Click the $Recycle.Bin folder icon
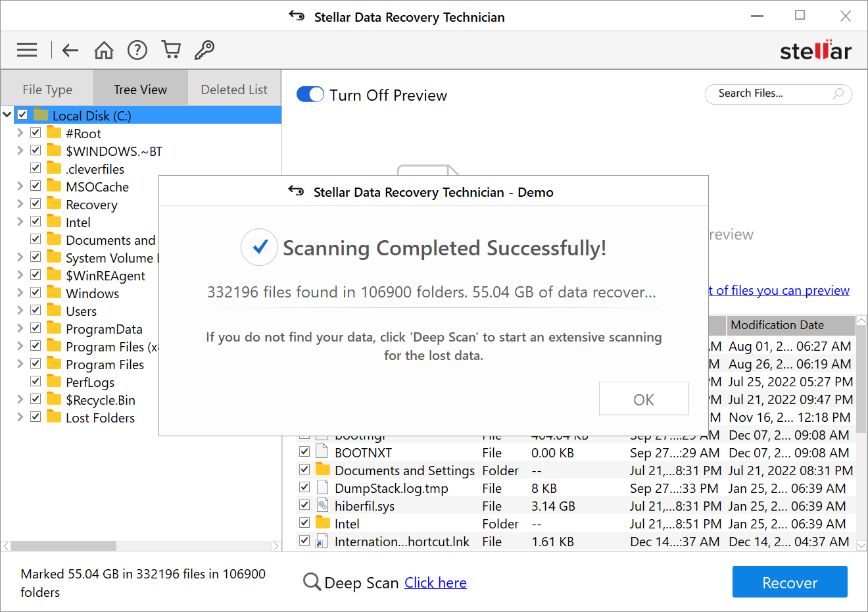The height and width of the screenshot is (612, 868). (x=54, y=399)
